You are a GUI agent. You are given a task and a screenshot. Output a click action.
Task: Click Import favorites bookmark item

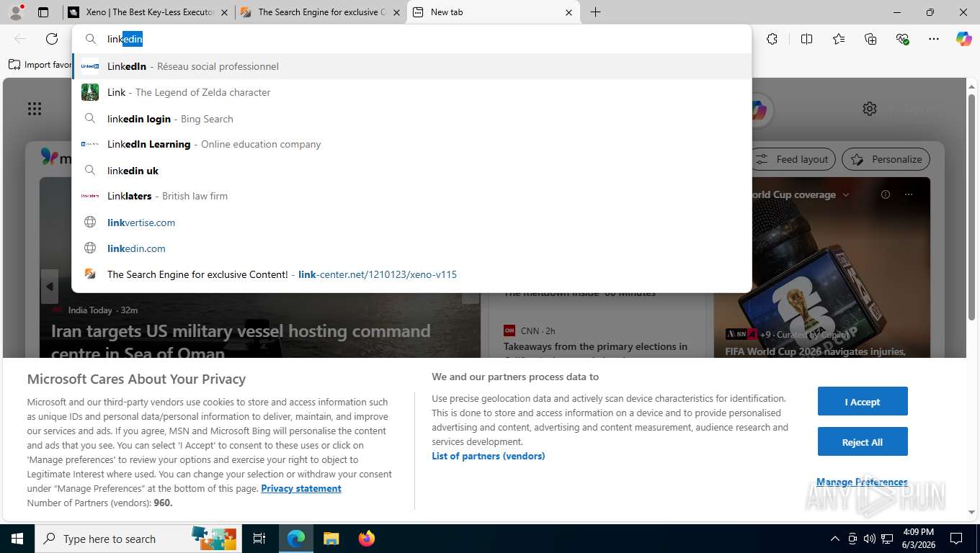pyautogui.click(x=40, y=65)
